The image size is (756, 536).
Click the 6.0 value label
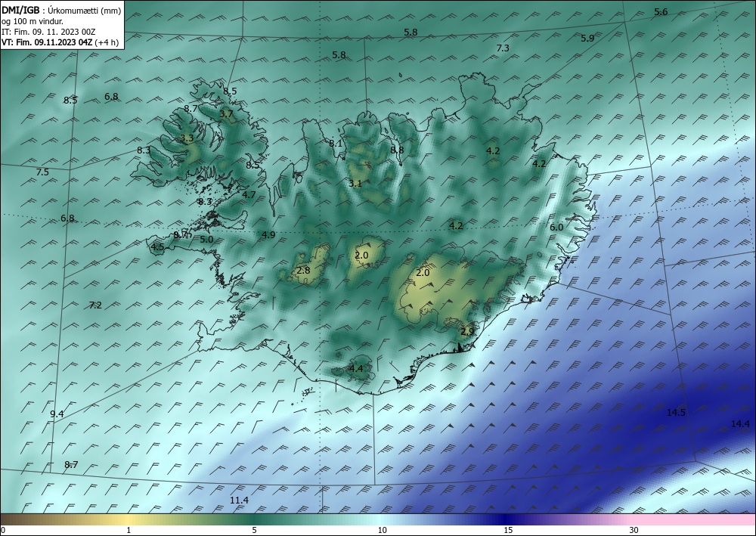tap(556, 227)
